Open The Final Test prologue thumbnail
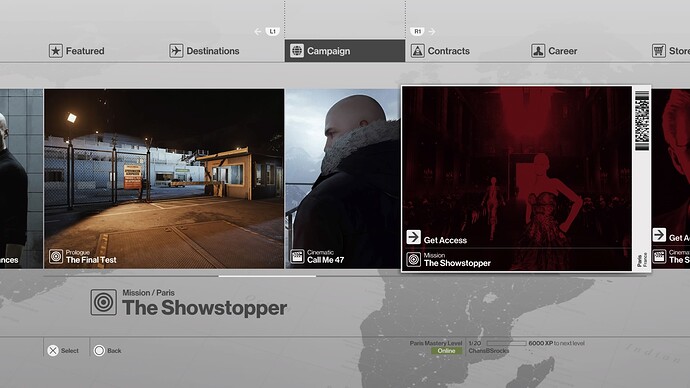690x388 pixels. [164, 179]
